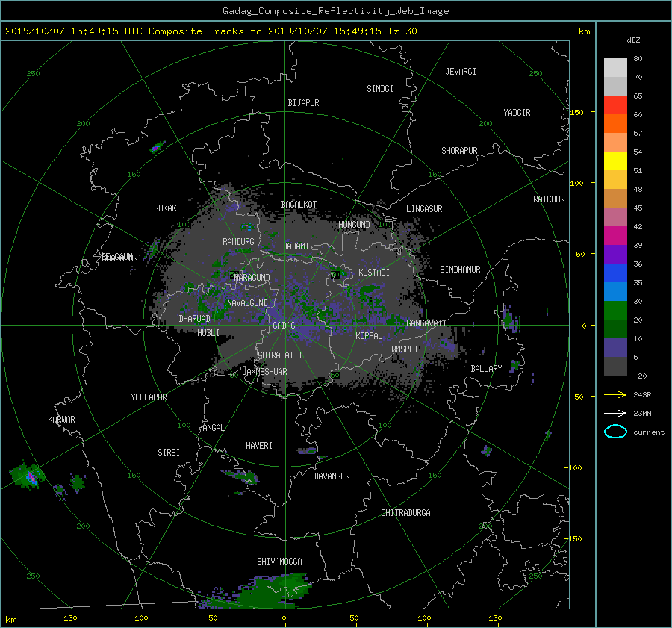Click the 150 tick on the right km axis
Screen dimensions: 672x628
point(577,112)
